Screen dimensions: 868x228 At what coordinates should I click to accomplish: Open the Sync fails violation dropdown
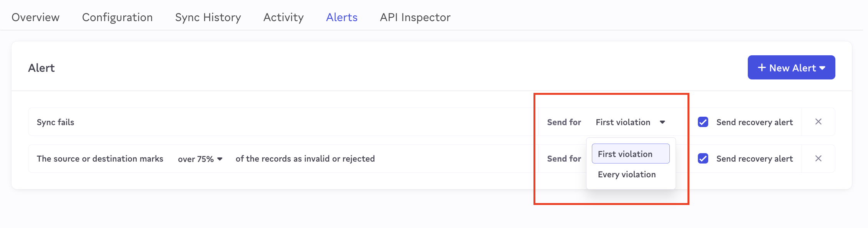point(630,122)
